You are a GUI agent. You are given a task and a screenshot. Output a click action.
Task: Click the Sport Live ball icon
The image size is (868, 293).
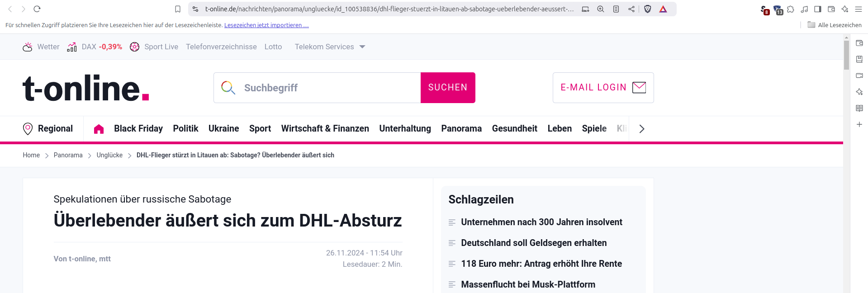(x=134, y=47)
